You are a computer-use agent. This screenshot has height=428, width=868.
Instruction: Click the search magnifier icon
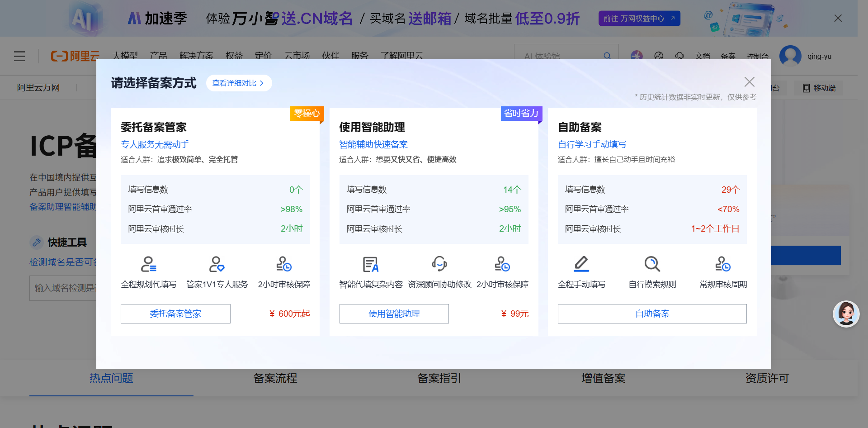click(607, 56)
